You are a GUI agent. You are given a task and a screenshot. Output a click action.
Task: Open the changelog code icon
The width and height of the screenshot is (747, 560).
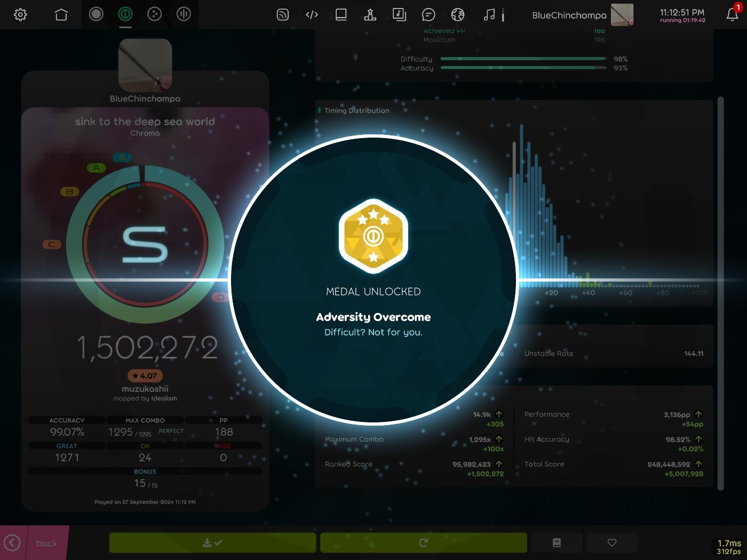pos(312,15)
